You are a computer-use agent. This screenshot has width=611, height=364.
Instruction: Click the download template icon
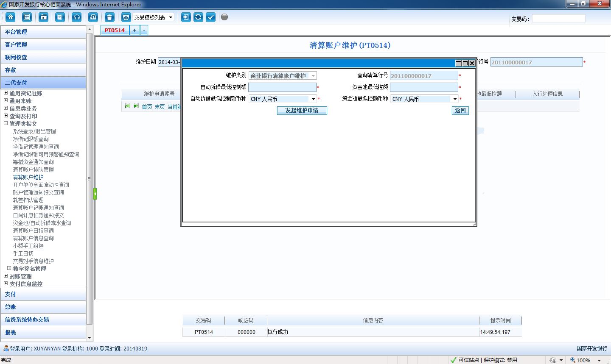click(x=126, y=17)
